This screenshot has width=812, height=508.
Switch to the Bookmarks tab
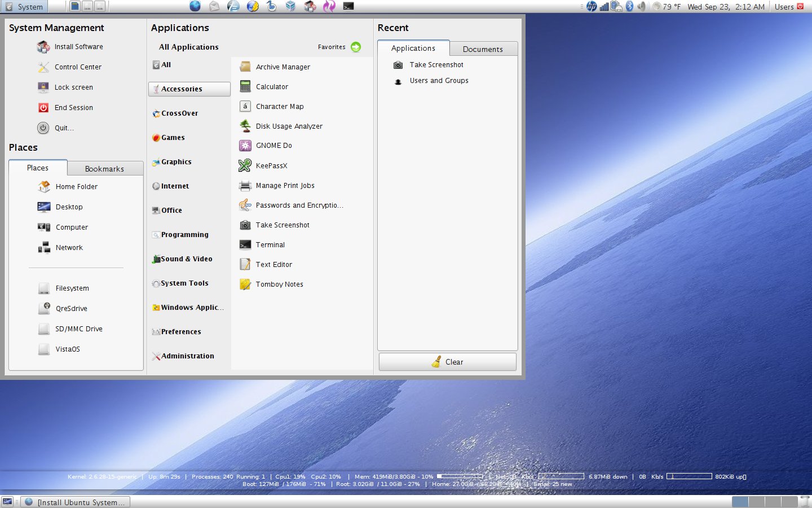click(105, 169)
